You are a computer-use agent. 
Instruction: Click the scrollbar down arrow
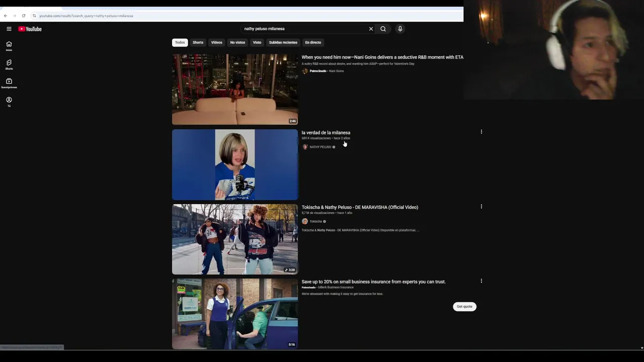point(641,347)
